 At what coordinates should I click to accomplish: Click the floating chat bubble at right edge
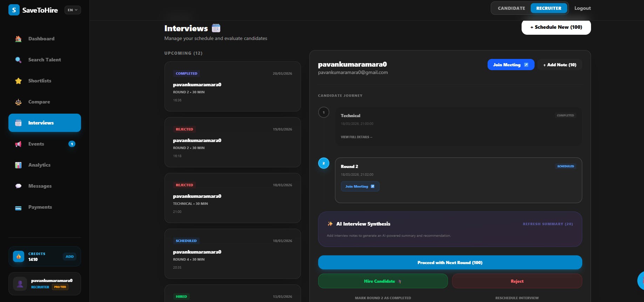(x=641, y=281)
